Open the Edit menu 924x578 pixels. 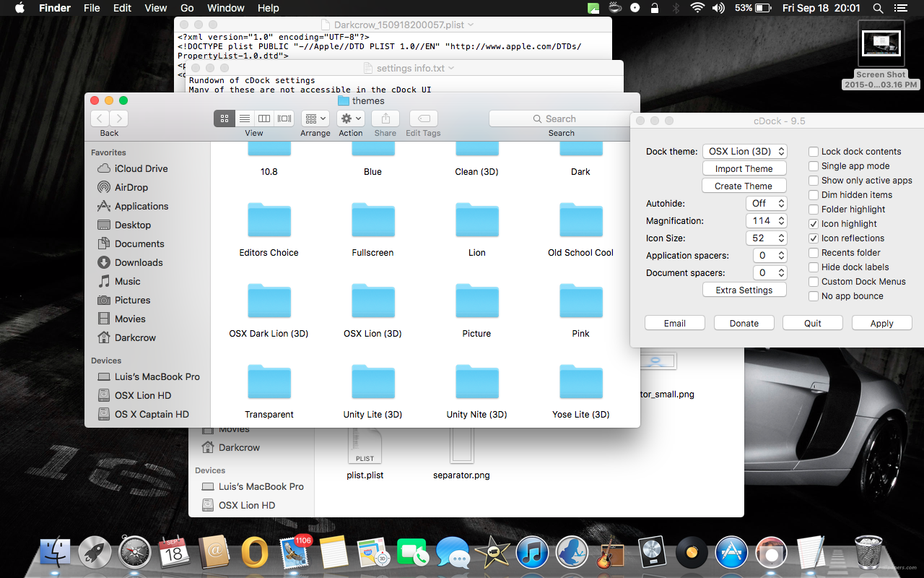(x=122, y=8)
